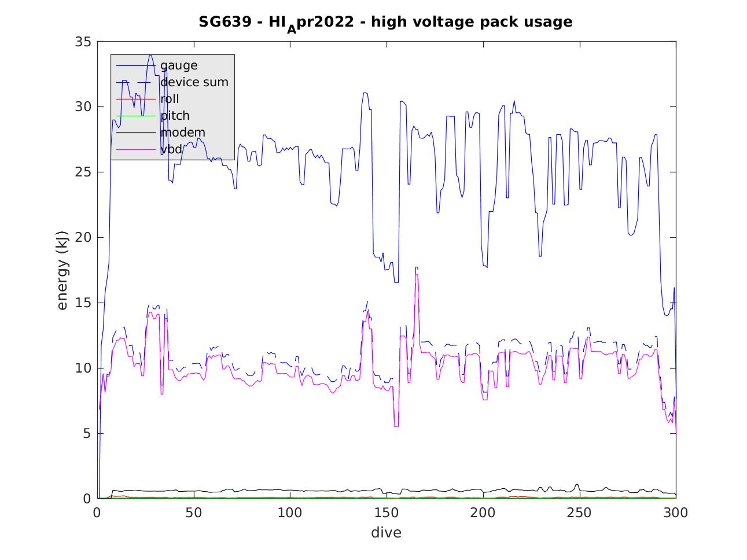The image size is (747, 560).
Task: Click the x-axis tick label '50'
Action: (x=194, y=513)
